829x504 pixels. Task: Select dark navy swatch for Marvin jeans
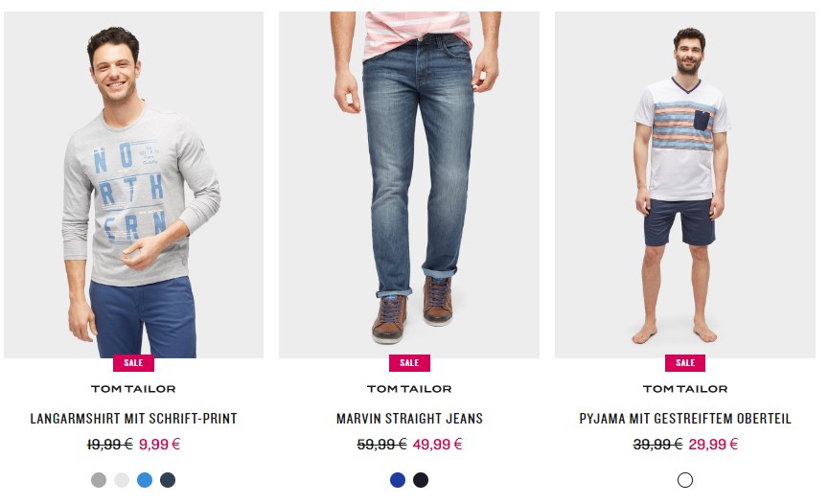[x=421, y=480]
